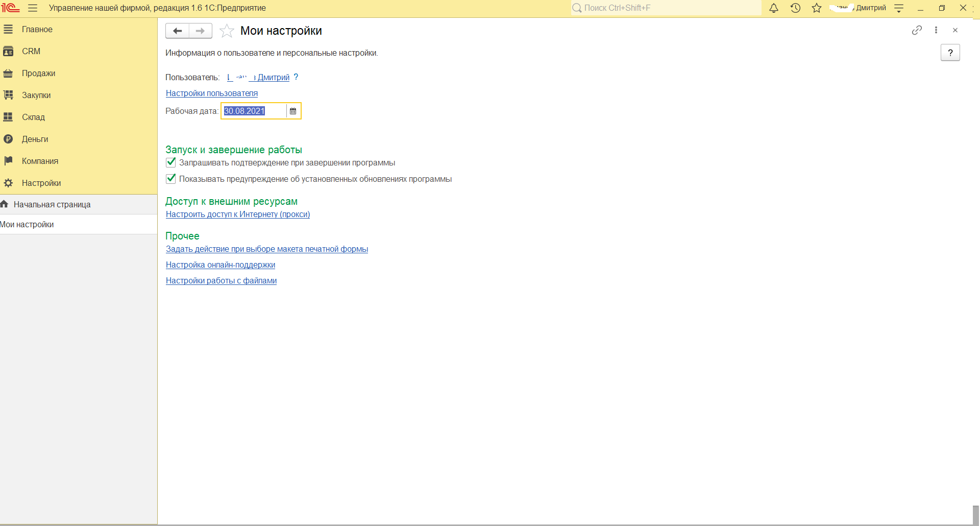
Task: Open notifications bell icon
Action: pyautogui.click(x=774, y=8)
